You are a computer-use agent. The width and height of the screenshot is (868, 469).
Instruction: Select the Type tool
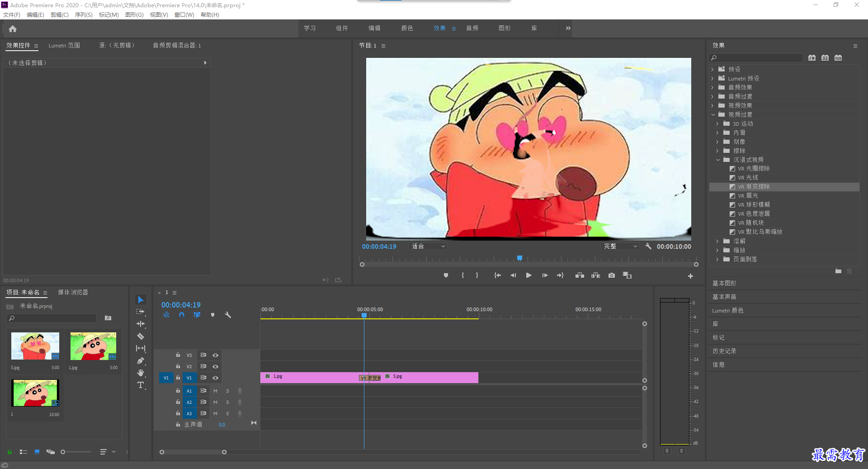coord(141,385)
